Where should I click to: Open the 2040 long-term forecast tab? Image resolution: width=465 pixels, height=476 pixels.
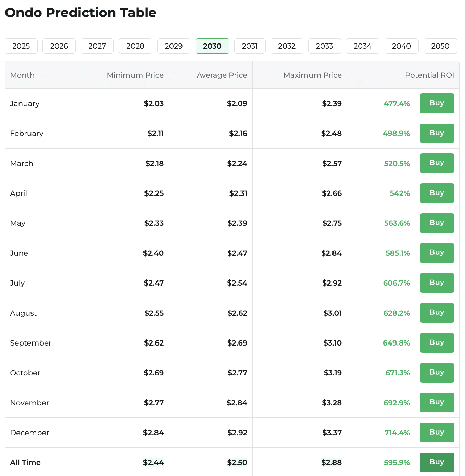click(401, 46)
